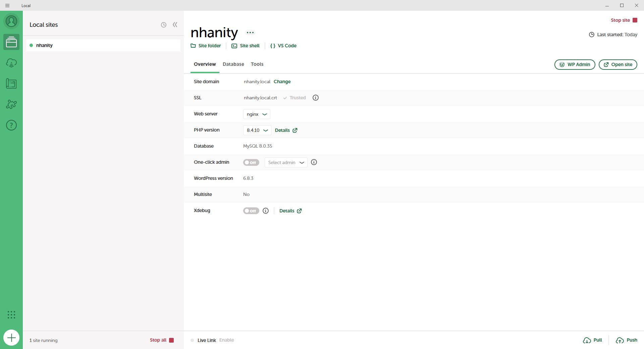Toggle the Xdebug switch
The height and width of the screenshot is (349, 644).
point(251,211)
